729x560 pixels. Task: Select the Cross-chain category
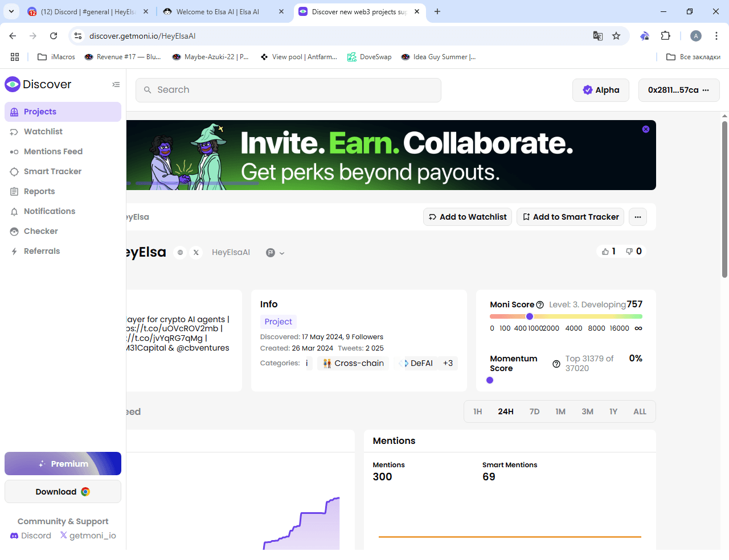click(x=353, y=363)
